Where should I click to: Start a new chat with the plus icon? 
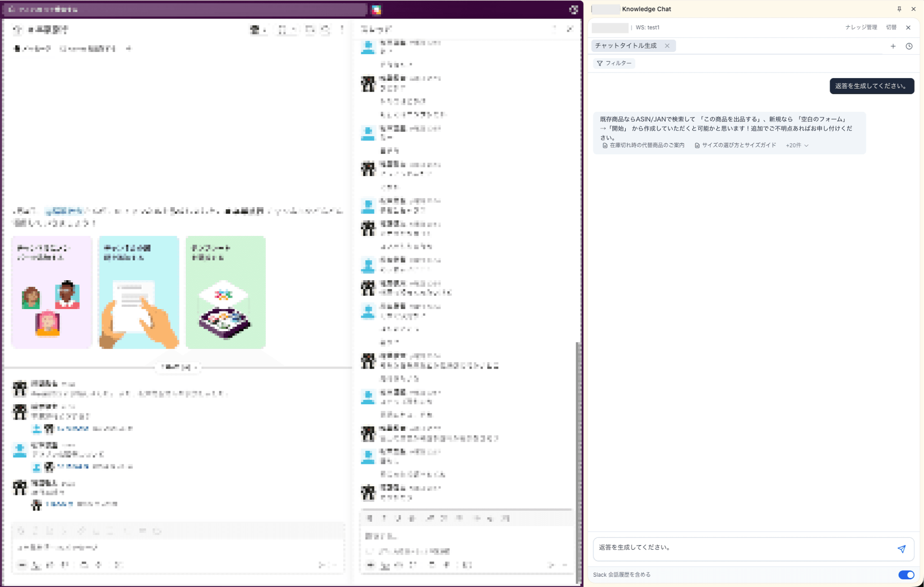893,46
